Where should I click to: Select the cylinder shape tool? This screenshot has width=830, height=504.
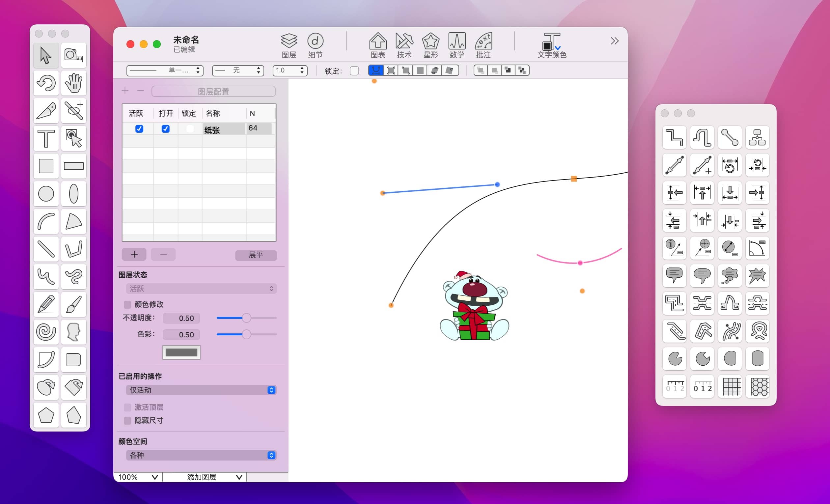point(757,359)
